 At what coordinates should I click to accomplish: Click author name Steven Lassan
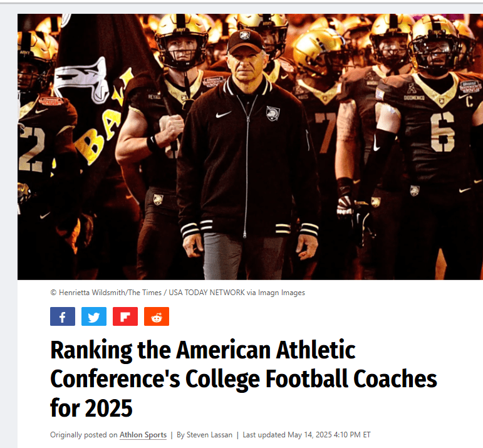click(x=209, y=435)
